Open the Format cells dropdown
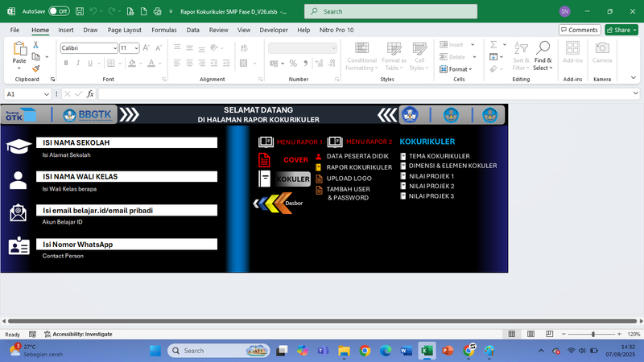 pyautogui.click(x=459, y=69)
